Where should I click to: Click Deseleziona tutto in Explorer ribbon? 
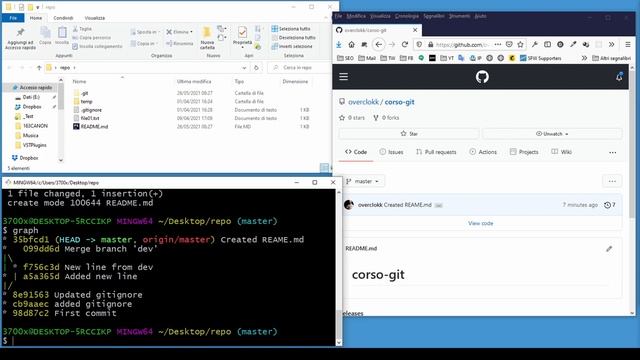click(293, 38)
